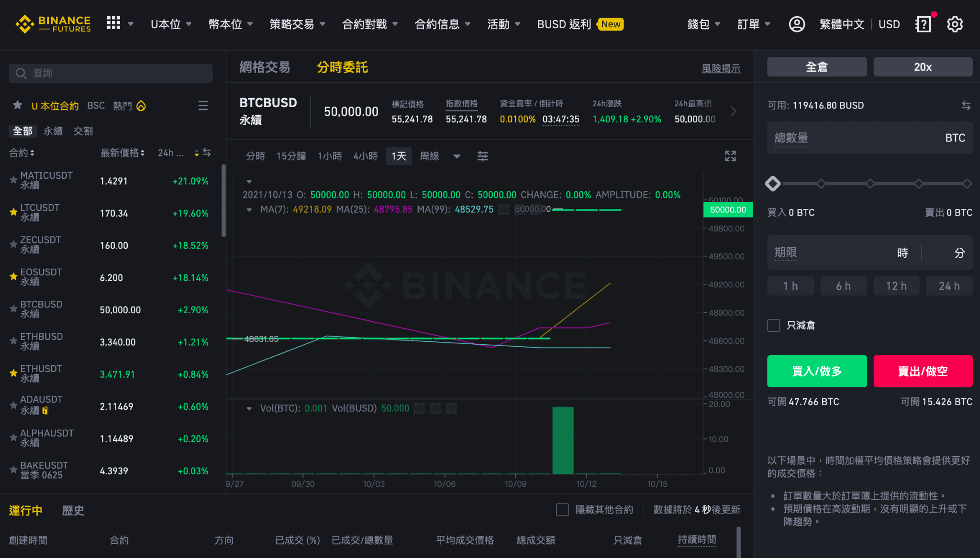This screenshot has height=558, width=980.
Task: Select the 交割 contract filter
Action: 83,131
